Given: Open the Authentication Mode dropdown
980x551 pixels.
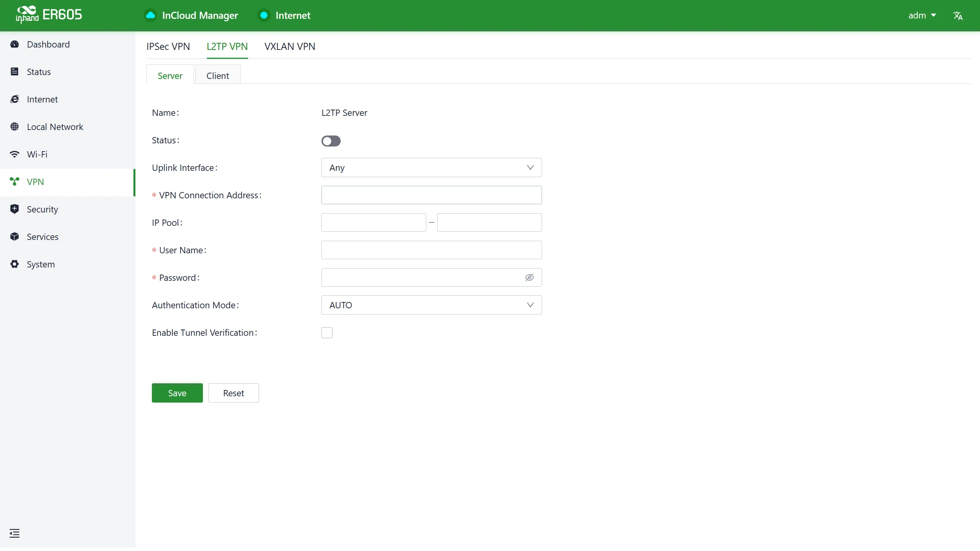Looking at the screenshot, I should tap(432, 305).
